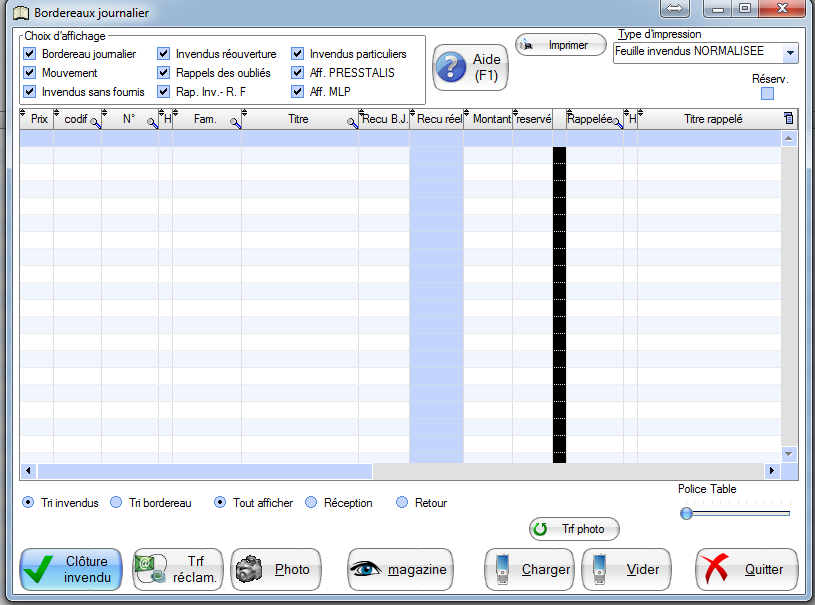Open the codif column search filter
Screen dimensions: 815x605
tap(96, 123)
